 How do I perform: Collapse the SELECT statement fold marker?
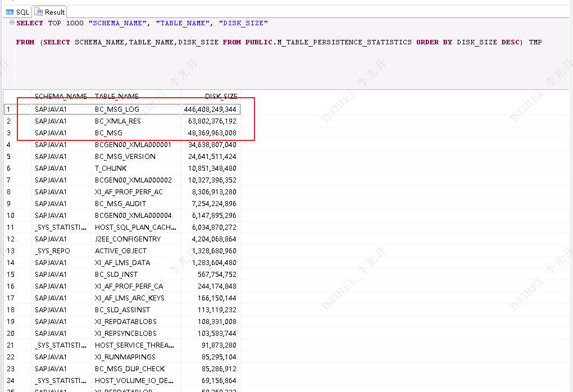tap(12, 22)
